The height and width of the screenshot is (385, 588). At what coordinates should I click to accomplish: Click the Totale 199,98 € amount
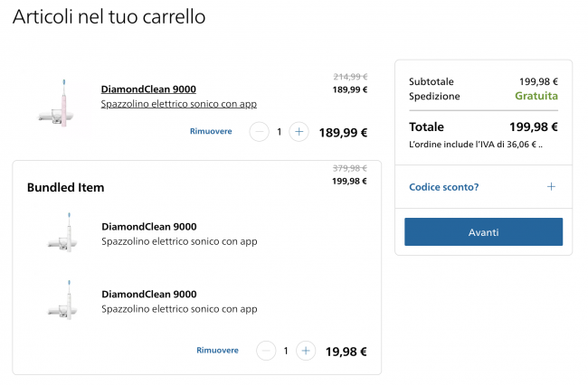[533, 127]
